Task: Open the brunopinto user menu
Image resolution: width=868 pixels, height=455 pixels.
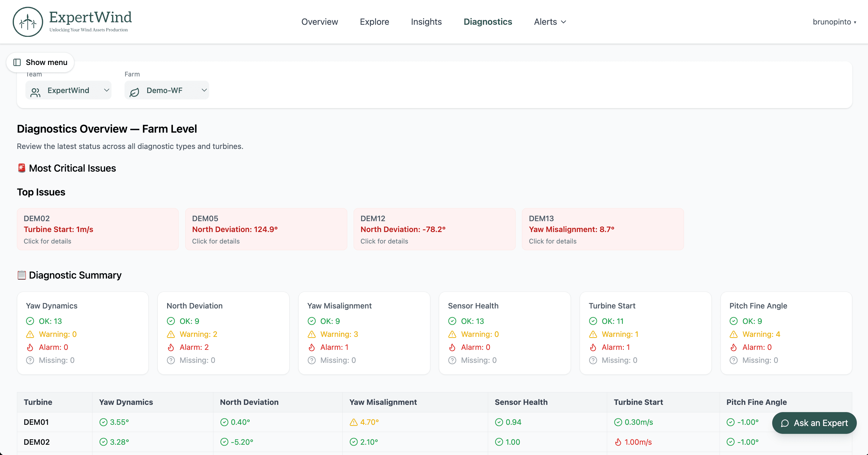Action: (x=834, y=22)
